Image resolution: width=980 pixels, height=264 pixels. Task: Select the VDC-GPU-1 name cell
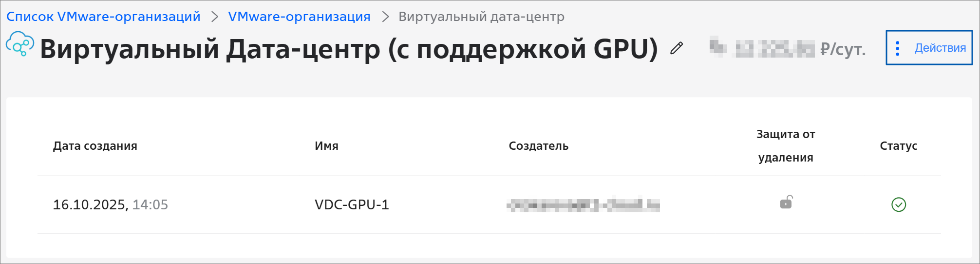click(352, 205)
